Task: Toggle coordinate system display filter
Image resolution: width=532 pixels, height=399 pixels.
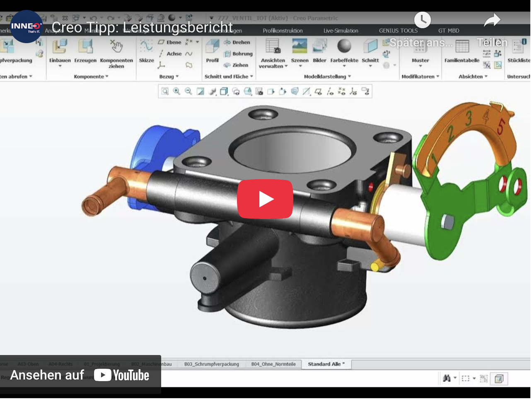Action: (353, 91)
